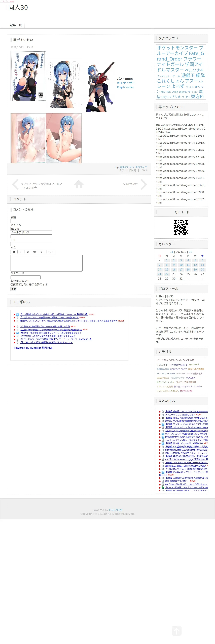Submit the comment with 送信 button

pyautogui.click(x=14, y=289)
